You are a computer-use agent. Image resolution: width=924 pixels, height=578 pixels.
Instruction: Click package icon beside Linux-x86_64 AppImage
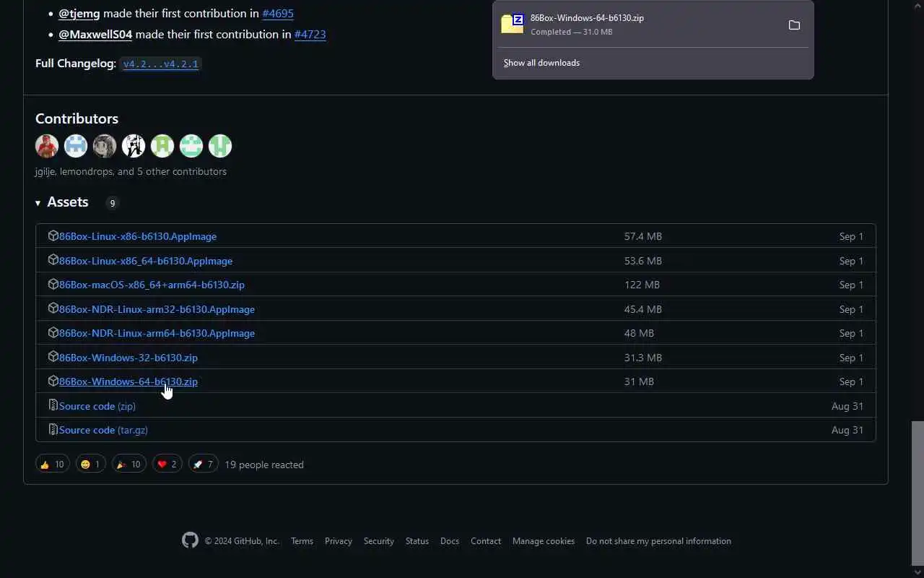[53, 260]
